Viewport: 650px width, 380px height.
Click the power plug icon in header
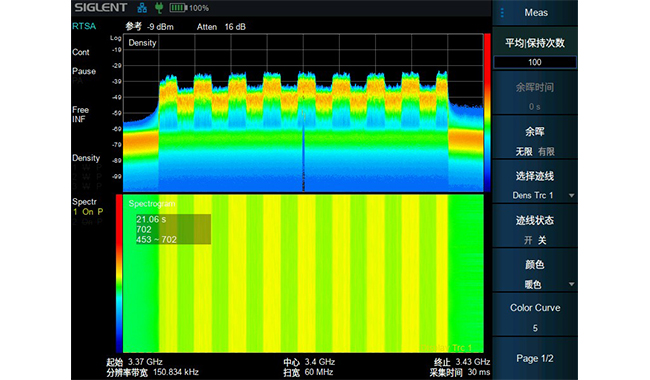(158, 7)
